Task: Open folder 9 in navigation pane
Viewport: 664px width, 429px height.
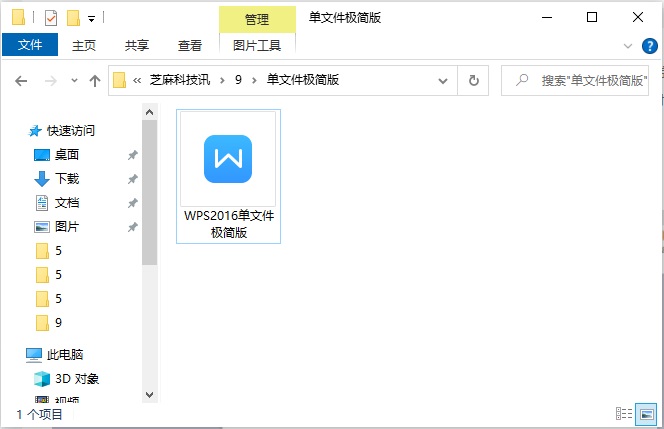Action: 58,323
